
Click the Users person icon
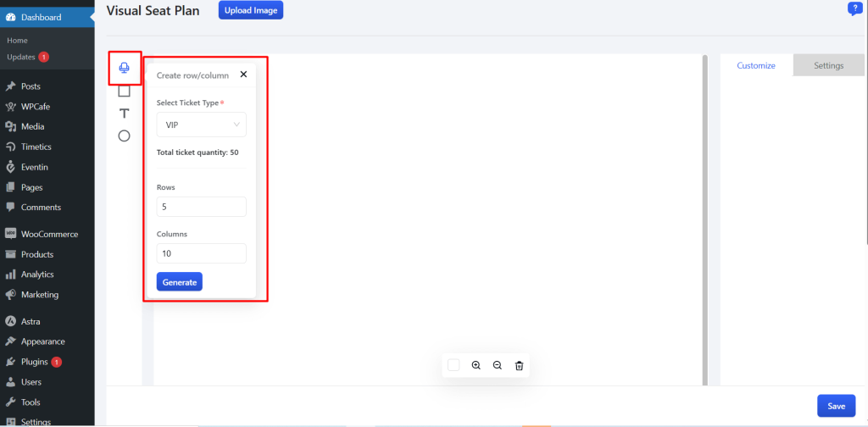click(x=10, y=382)
